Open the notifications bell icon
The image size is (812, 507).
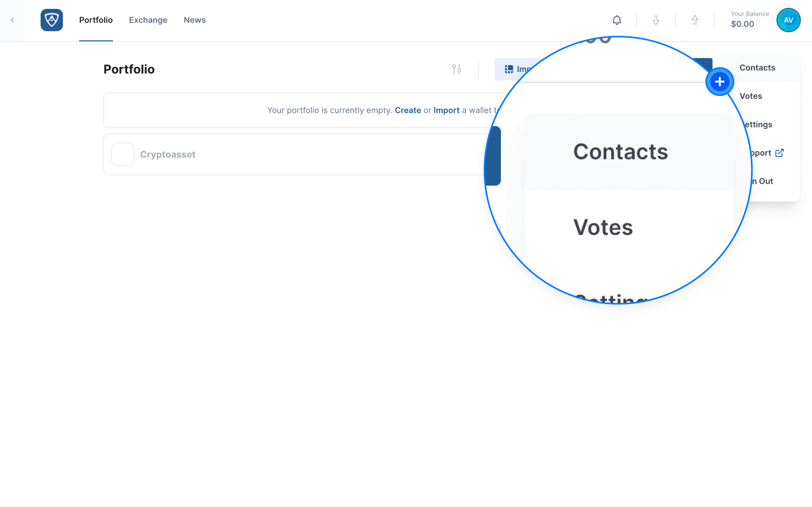click(x=616, y=20)
